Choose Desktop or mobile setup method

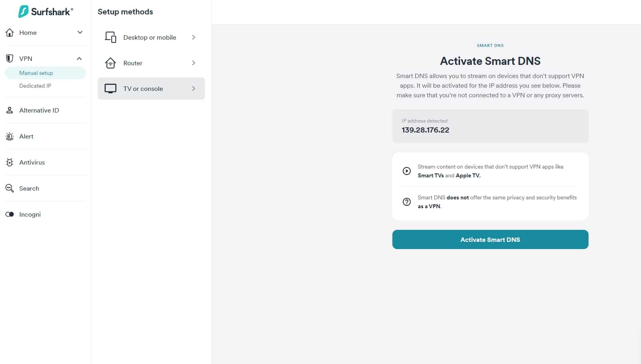[151, 37]
